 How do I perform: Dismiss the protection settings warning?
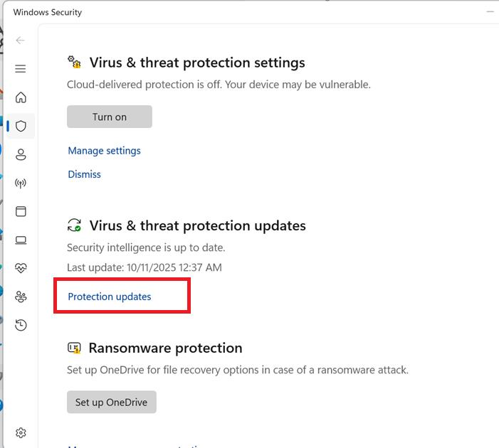[x=84, y=174]
